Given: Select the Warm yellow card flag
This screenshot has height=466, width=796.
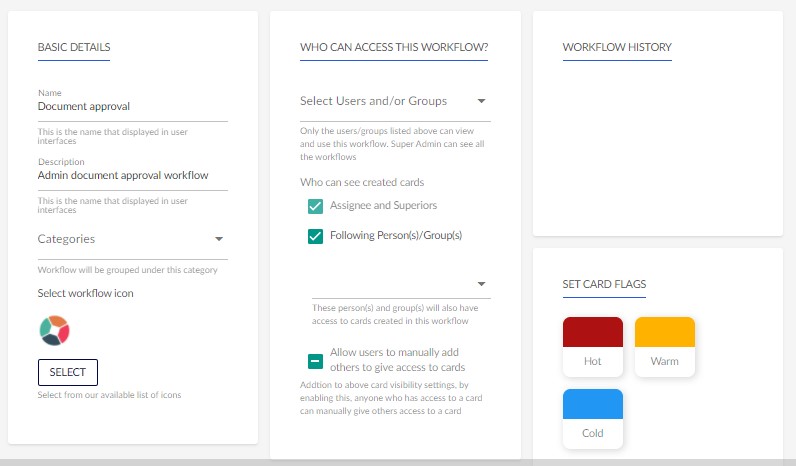Looking at the screenshot, I should click(665, 347).
